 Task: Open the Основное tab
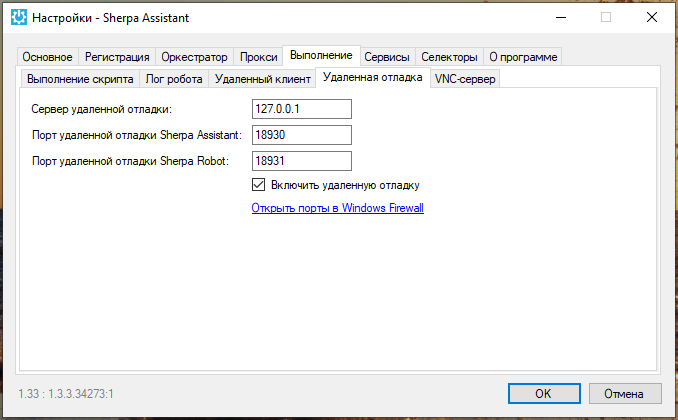[x=47, y=57]
